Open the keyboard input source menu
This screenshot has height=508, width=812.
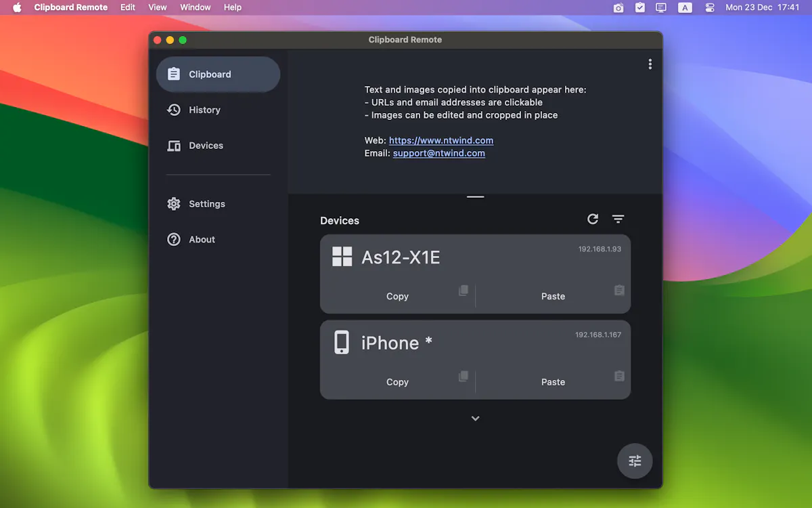click(685, 7)
